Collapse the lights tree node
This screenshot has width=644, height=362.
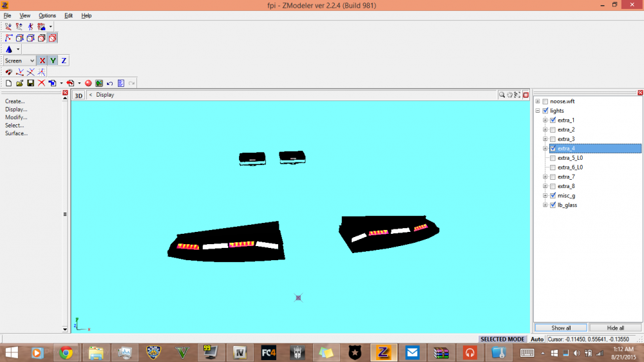(538, 111)
